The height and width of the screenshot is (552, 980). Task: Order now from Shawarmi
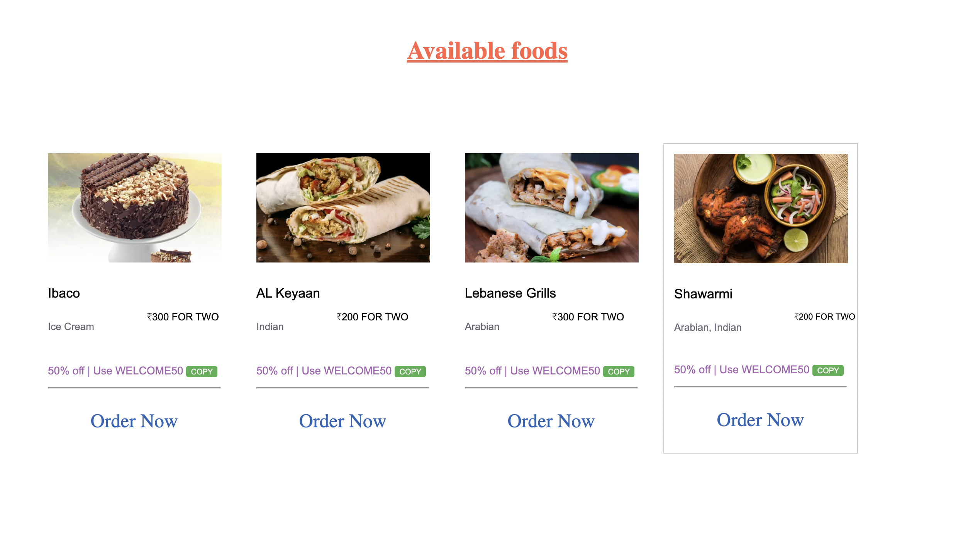[x=760, y=420]
